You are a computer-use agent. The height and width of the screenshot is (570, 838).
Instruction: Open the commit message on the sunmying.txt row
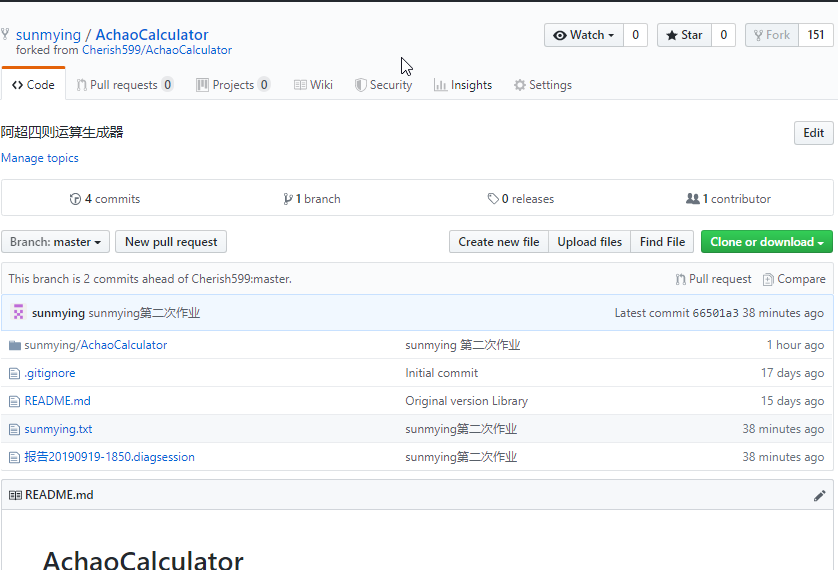tap(461, 429)
